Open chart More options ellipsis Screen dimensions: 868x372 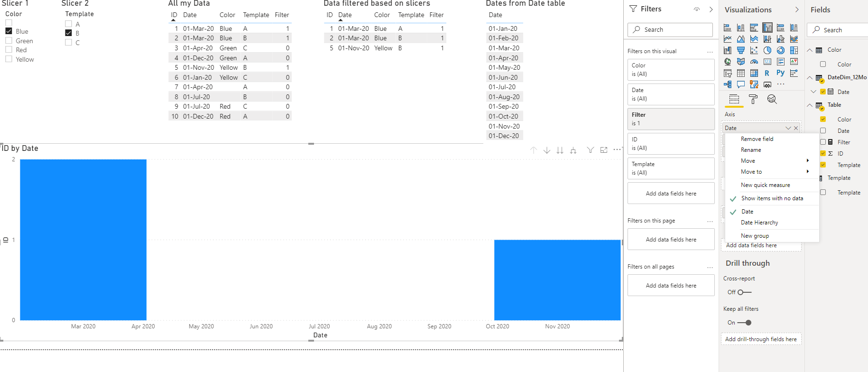point(617,150)
